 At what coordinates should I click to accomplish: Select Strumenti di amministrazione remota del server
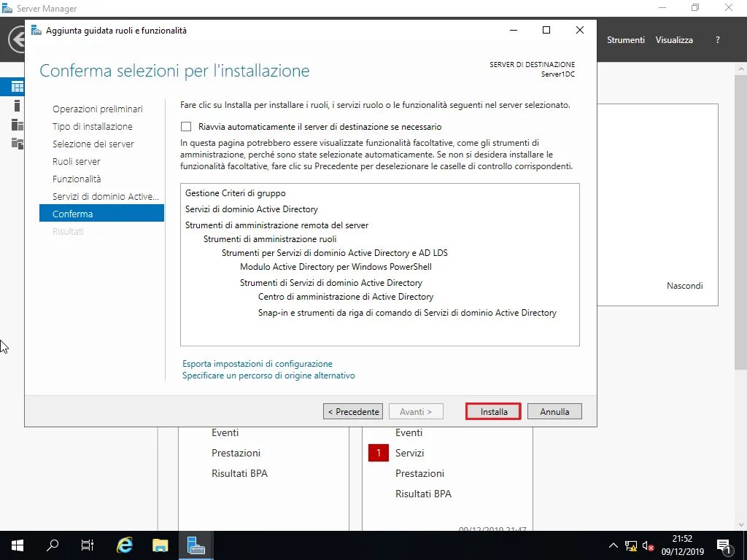pyautogui.click(x=276, y=225)
